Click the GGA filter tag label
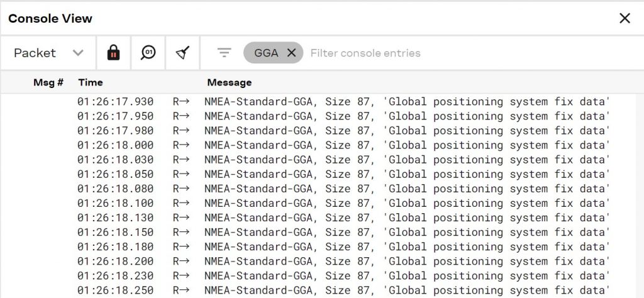Viewport: 644px width, 298px height. click(266, 53)
